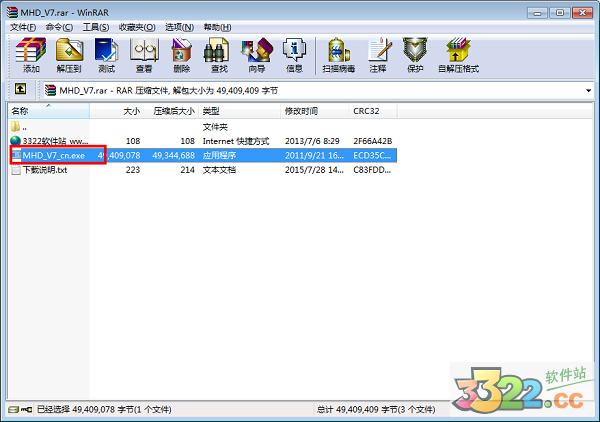The image size is (600, 422).
Task: Open the 工具(S) menu
Action: 96,27
